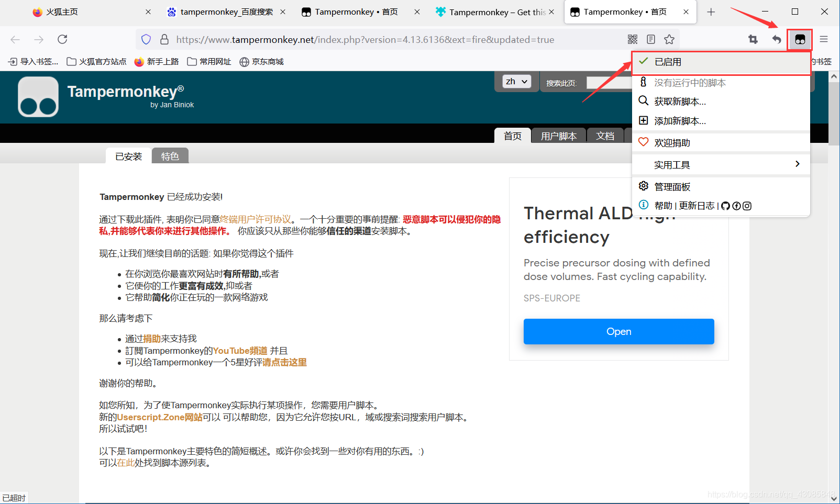Go forward with the forward arrow
The width and height of the screenshot is (840, 504).
pos(39,39)
